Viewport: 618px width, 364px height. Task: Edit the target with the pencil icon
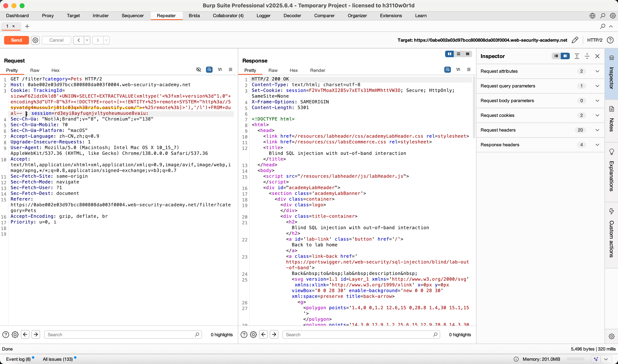click(575, 40)
